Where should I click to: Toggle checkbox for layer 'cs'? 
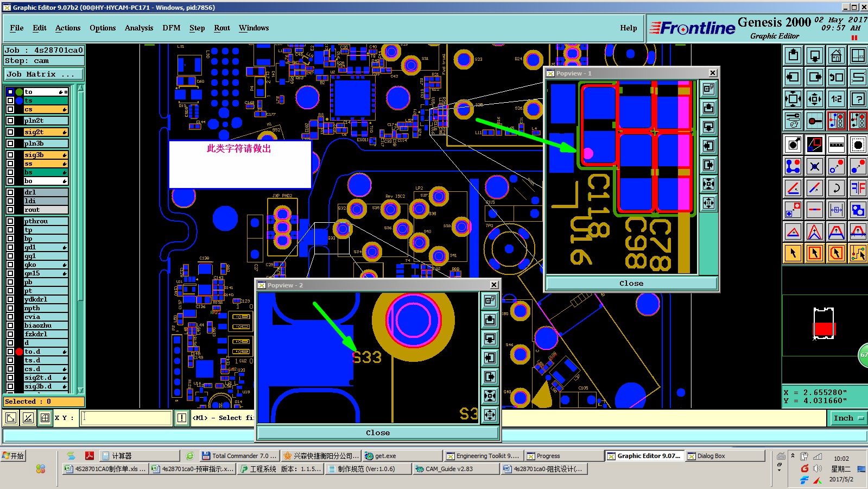pos(10,109)
